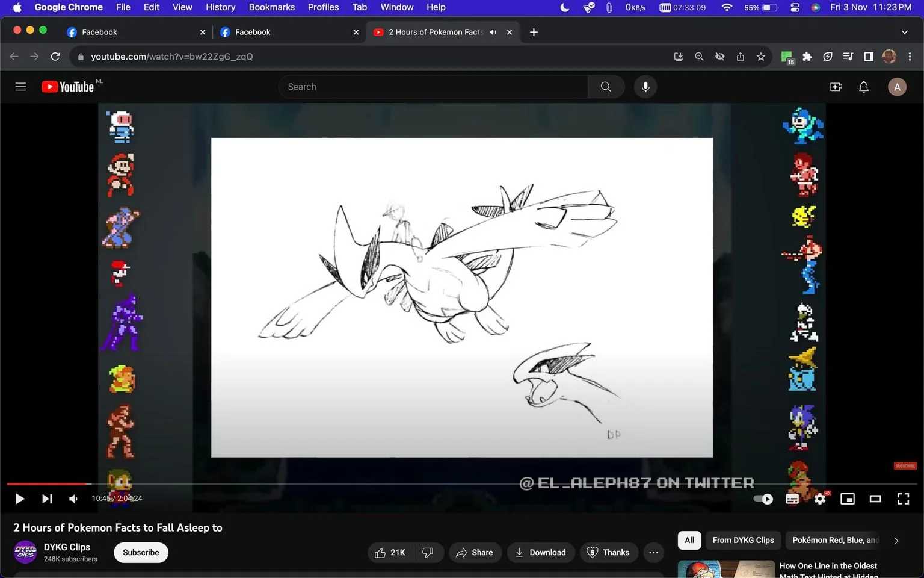Click the search magnifier button
The image size is (924, 578).
click(x=606, y=87)
